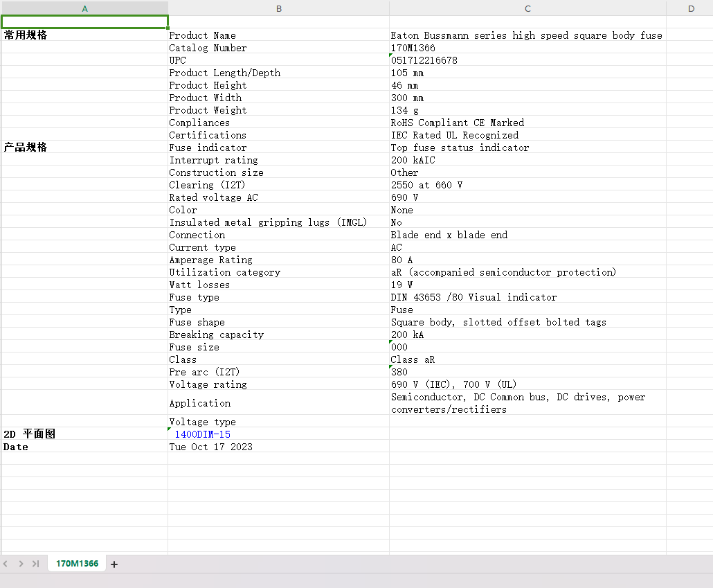Image resolution: width=713 pixels, height=588 pixels.
Task: Select the 'Product Weight' cell
Action: tap(279, 110)
